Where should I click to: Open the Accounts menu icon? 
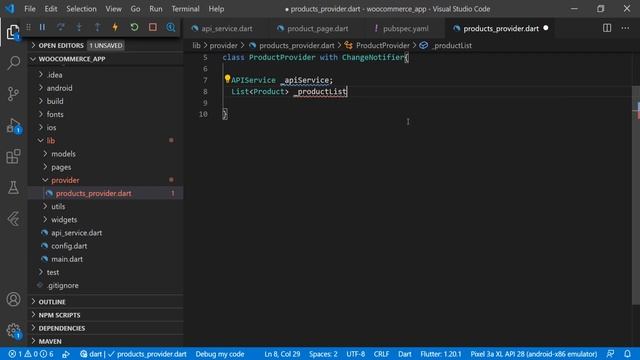pos(13,299)
